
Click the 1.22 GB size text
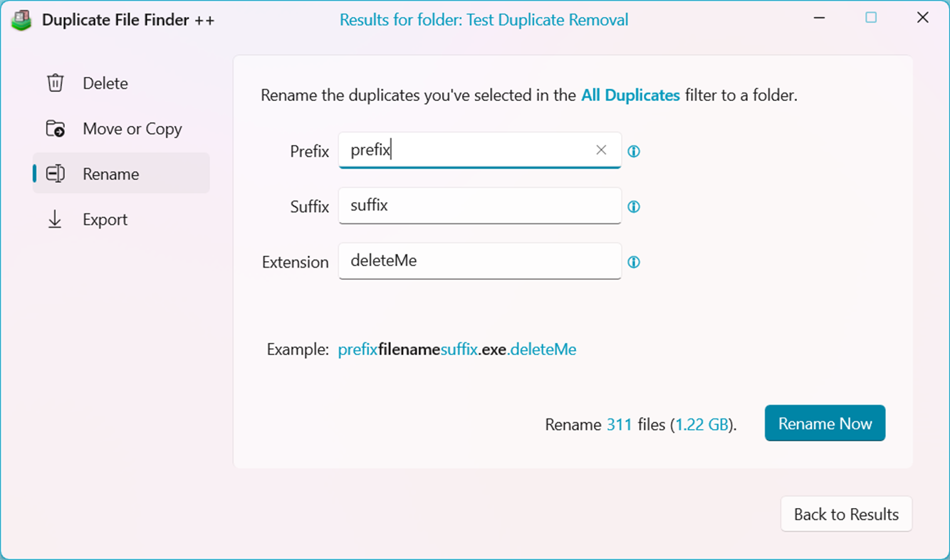coord(702,423)
